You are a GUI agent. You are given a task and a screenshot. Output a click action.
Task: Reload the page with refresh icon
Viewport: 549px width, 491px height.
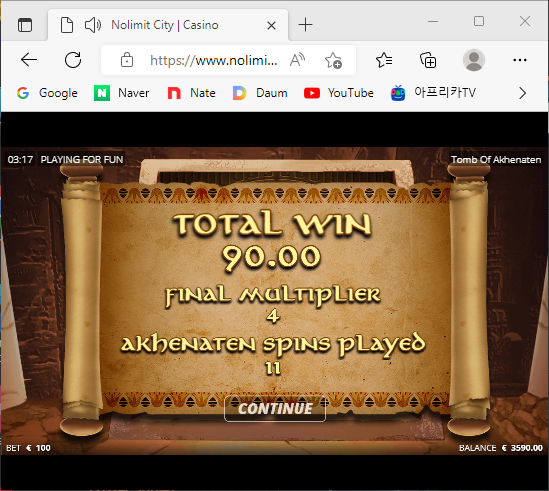(x=73, y=60)
